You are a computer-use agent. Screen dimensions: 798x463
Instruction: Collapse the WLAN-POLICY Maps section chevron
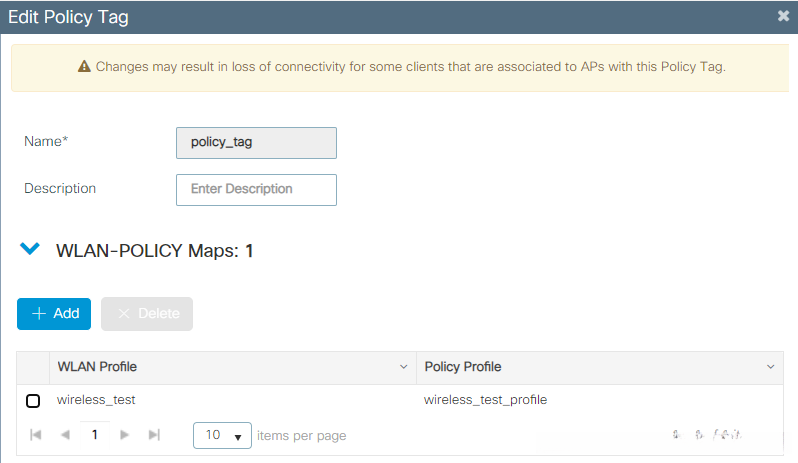(30, 249)
